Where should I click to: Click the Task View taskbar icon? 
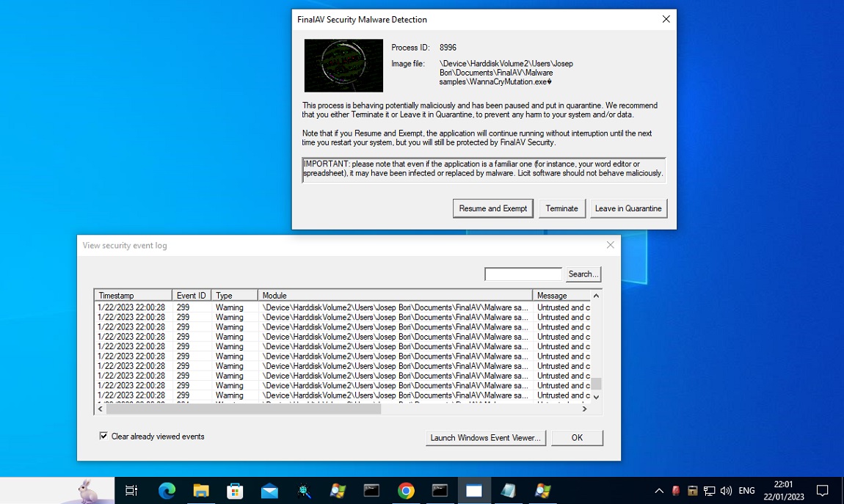coord(132,491)
